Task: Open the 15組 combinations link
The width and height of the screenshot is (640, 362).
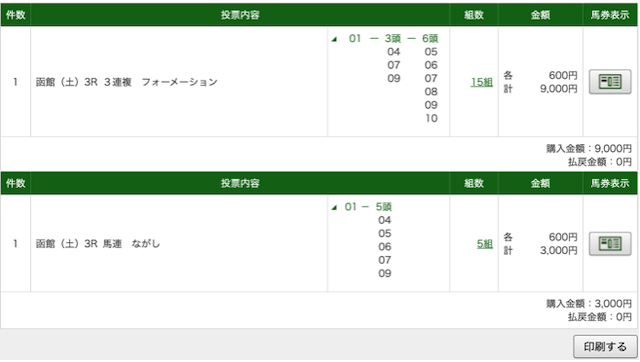Action: coord(482,82)
